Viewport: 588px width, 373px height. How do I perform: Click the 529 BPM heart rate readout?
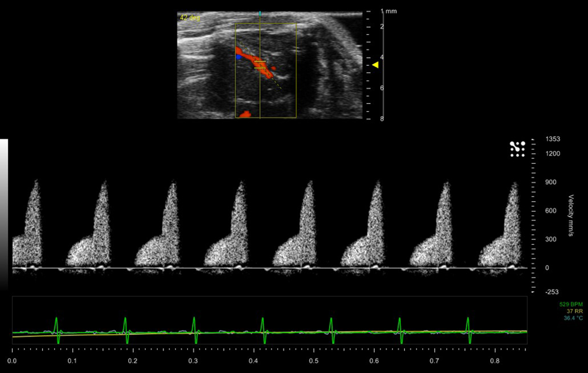pos(571,304)
